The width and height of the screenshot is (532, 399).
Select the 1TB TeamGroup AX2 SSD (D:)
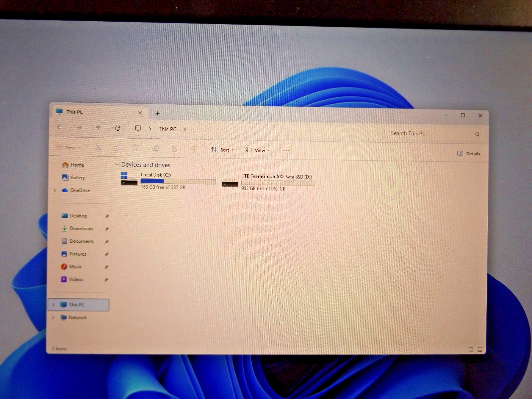[x=269, y=182]
